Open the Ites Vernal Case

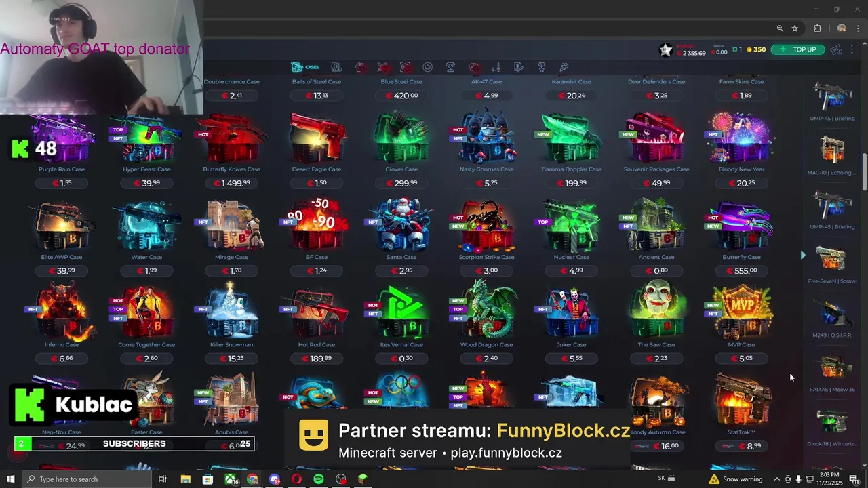click(x=401, y=313)
